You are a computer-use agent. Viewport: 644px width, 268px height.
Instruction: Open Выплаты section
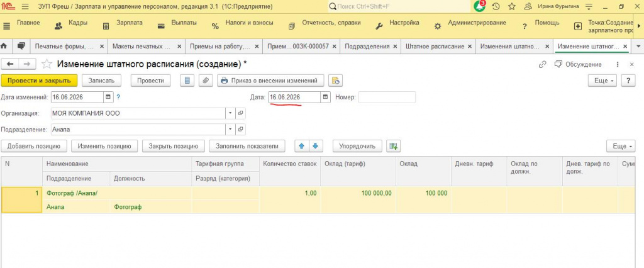click(x=184, y=23)
